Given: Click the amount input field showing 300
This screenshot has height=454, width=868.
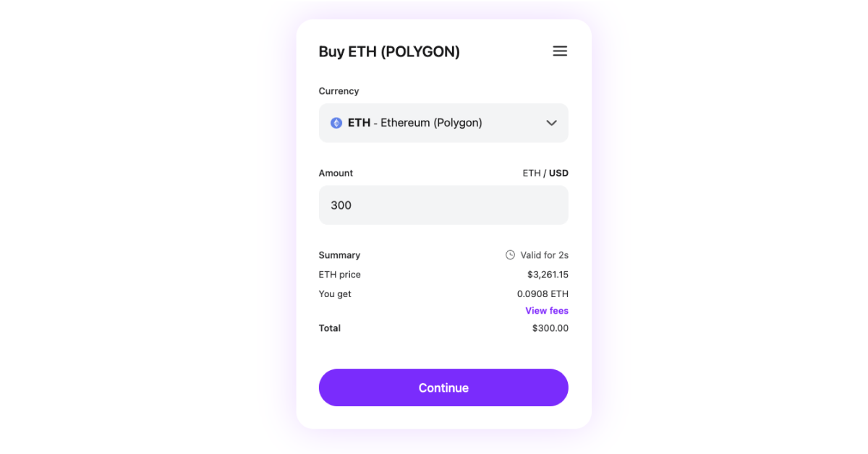Looking at the screenshot, I should pyautogui.click(x=443, y=205).
